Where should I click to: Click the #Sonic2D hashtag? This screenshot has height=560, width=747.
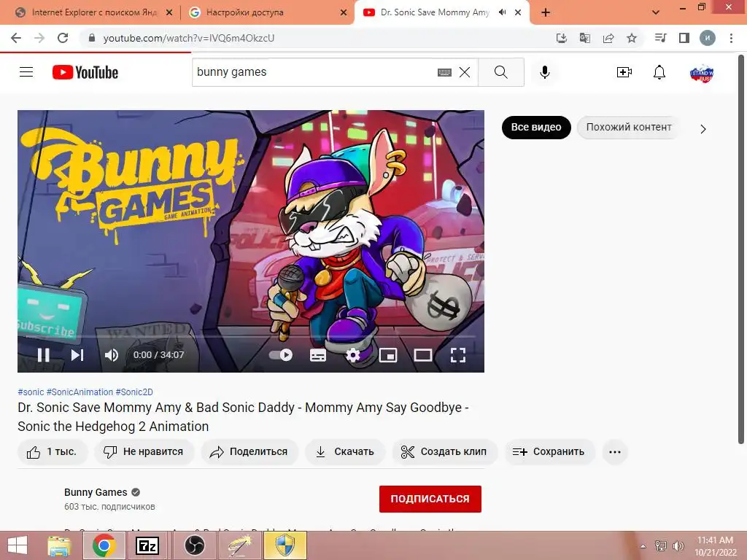coord(134,392)
